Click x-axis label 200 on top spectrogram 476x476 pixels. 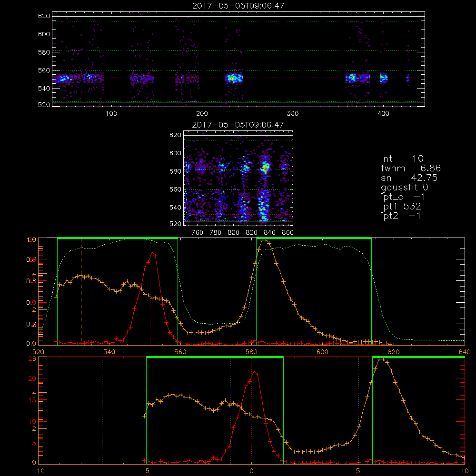point(202,114)
